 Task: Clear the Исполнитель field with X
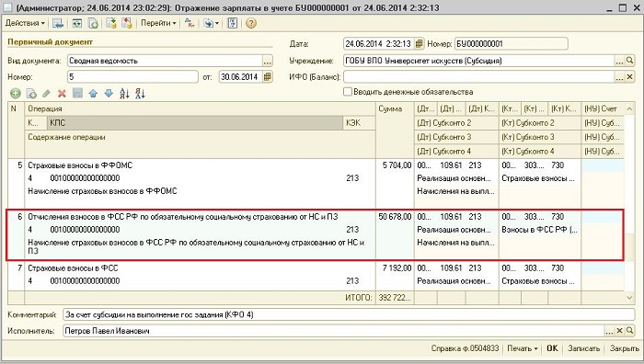(x=619, y=331)
